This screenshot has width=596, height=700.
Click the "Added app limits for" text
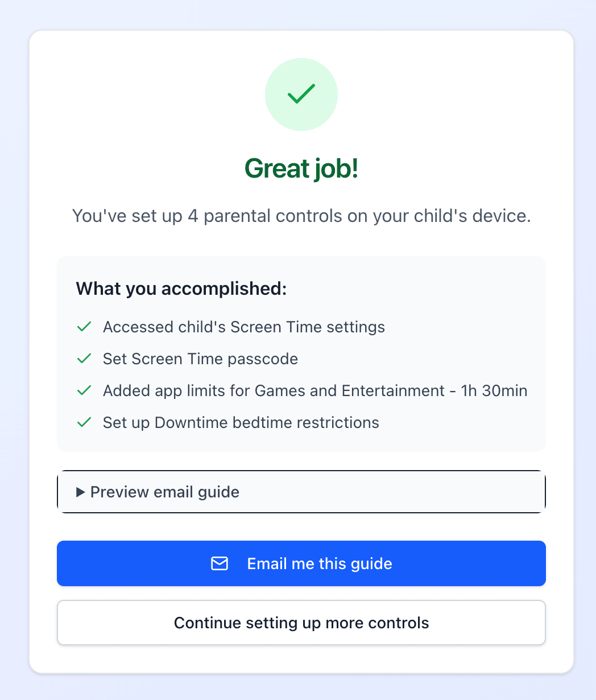(x=176, y=391)
